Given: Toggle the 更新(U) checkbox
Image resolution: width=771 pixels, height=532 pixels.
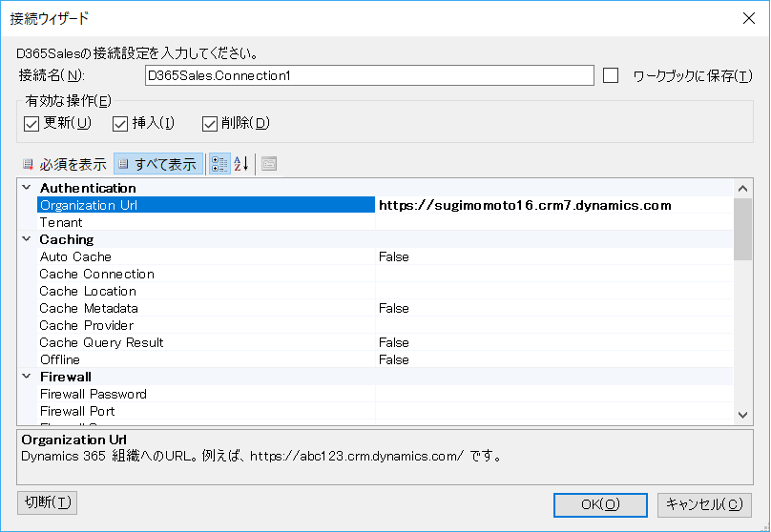Looking at the screenshot, I should pos(31,124).
